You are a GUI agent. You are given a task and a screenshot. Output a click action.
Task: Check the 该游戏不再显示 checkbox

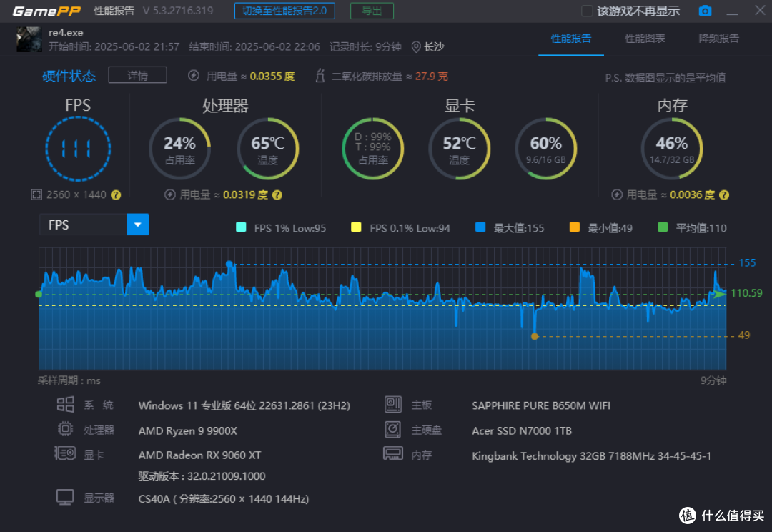click(x=587, y=11)
